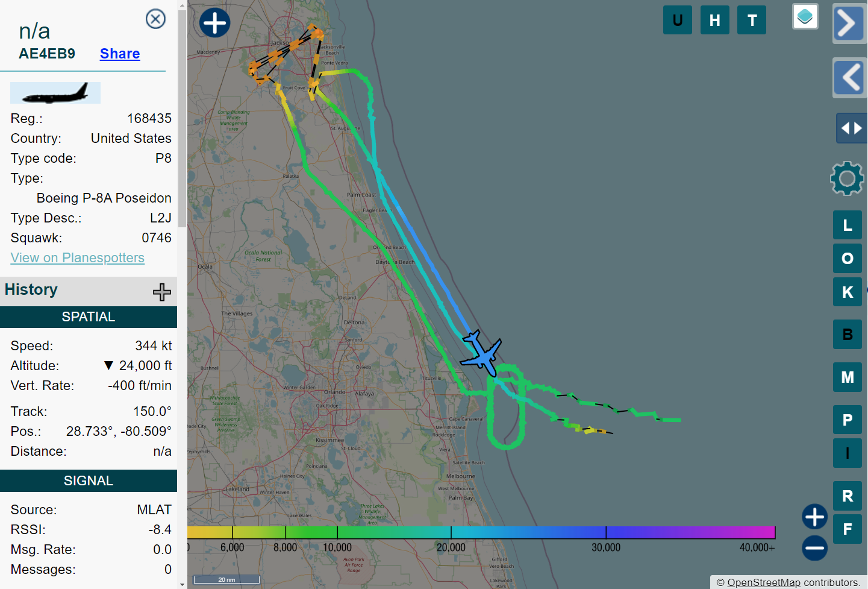Click scrollbar down arrow in info panel

[x=183, y=584]
